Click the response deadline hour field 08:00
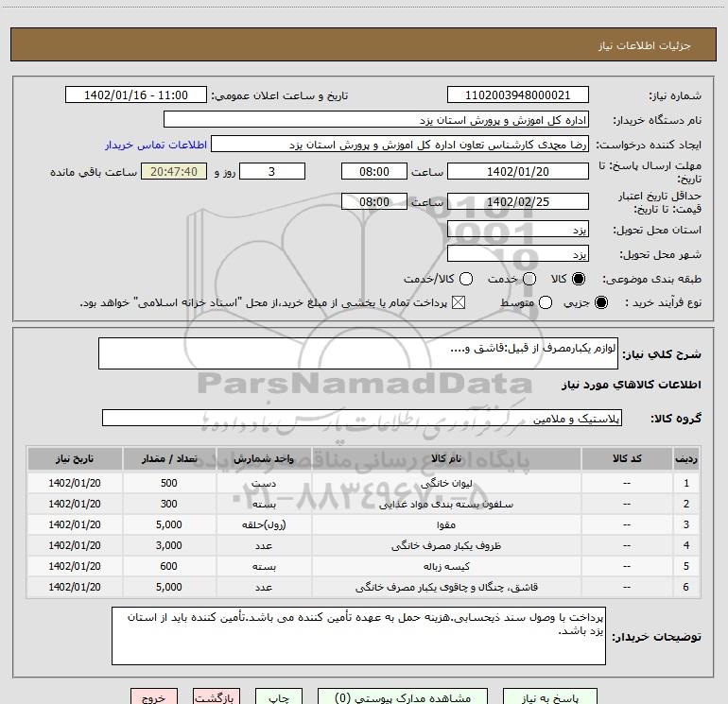This screenshot has height=704, width=728. (374, 171)
